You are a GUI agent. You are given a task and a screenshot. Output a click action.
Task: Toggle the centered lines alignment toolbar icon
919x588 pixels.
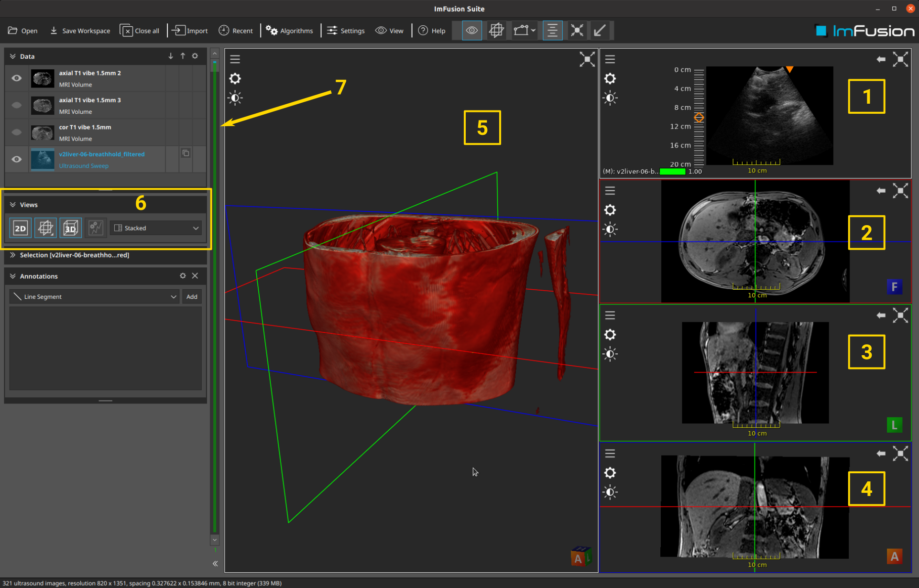coord(552,31)
